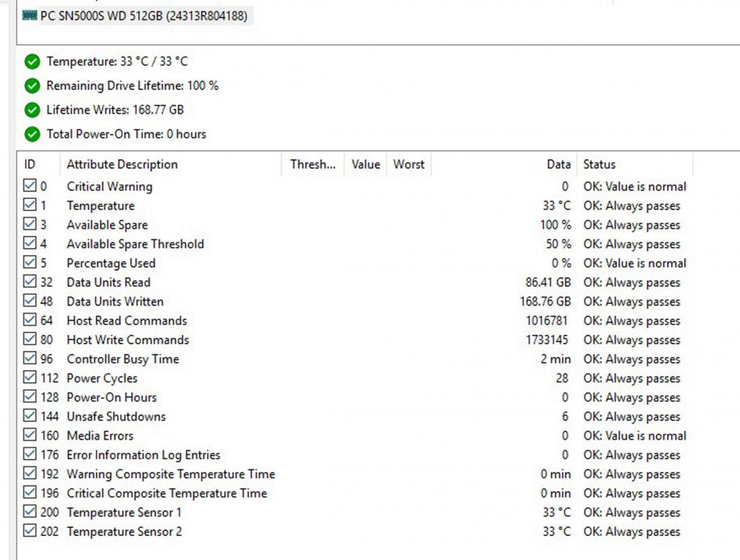This screenshot has height=560, width=740.
Task: Select the Host Read Commands row
Action: (126, 321)
